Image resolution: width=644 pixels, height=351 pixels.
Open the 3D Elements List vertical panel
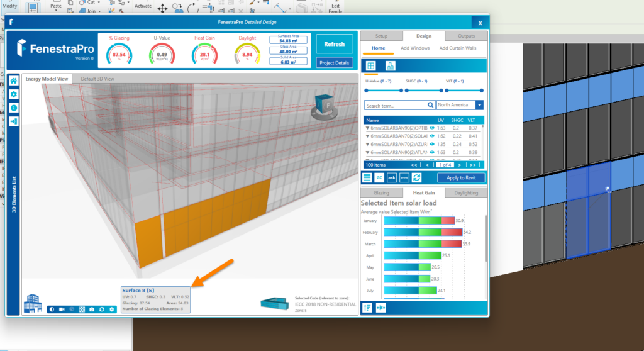[x=14, y=194]
